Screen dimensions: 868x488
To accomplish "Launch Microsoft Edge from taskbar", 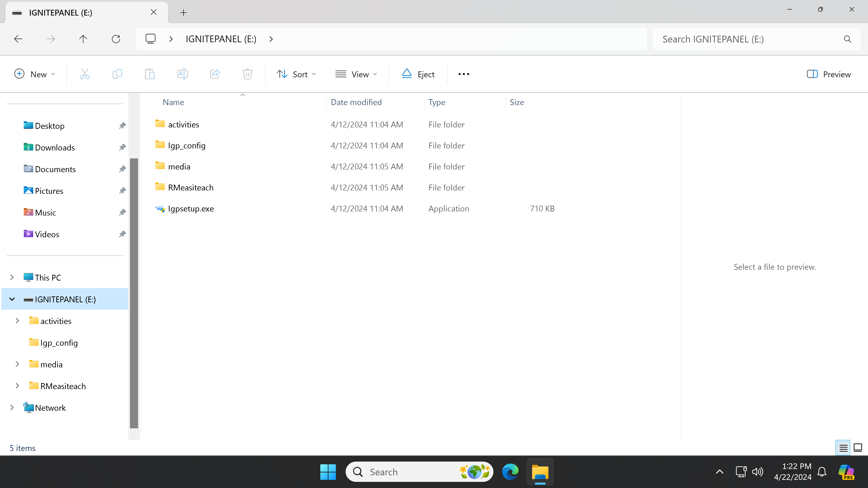I will pos(510,472).
